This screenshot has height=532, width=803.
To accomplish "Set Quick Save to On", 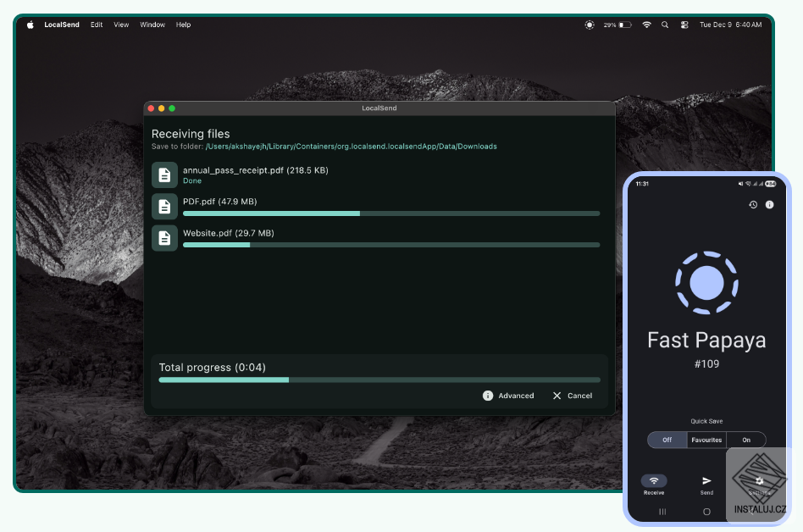I will coord(746,440).
